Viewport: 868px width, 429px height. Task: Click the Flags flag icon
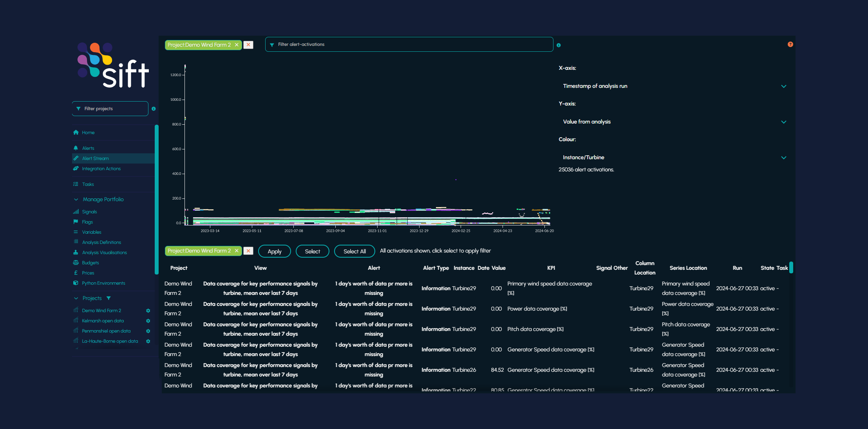pyautogui.click(x=76, y=222)
